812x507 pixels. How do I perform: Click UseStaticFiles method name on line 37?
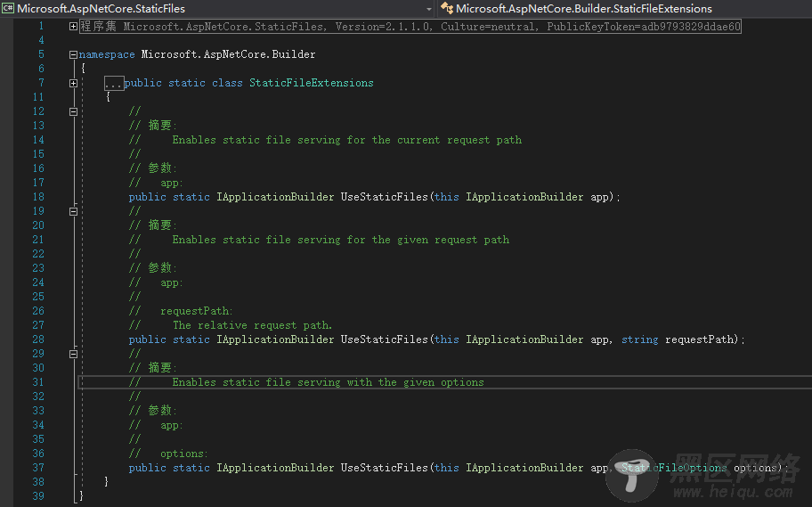pyautogui.click(x=385, y=468)
